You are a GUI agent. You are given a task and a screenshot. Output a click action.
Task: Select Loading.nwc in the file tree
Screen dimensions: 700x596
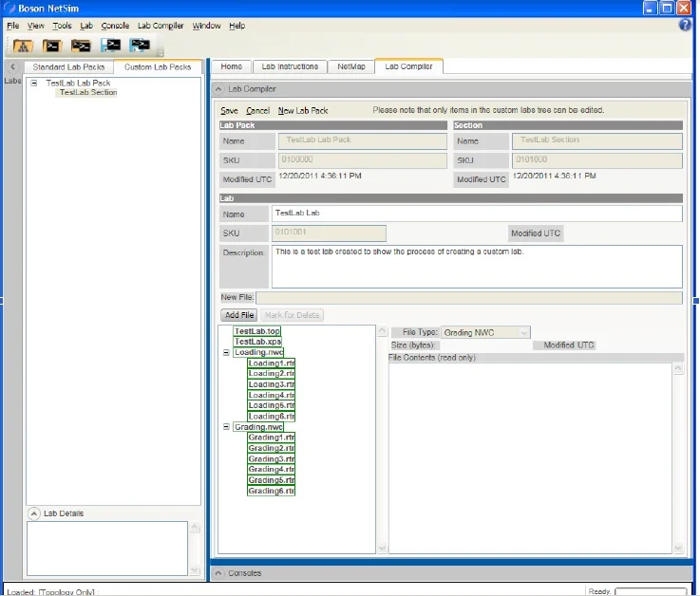pyautogui.click(x=258, y=352)
